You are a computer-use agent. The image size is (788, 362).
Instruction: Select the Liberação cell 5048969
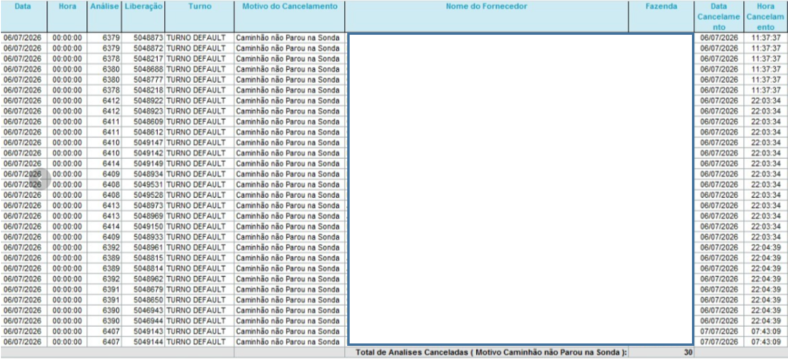coord(143,216)
